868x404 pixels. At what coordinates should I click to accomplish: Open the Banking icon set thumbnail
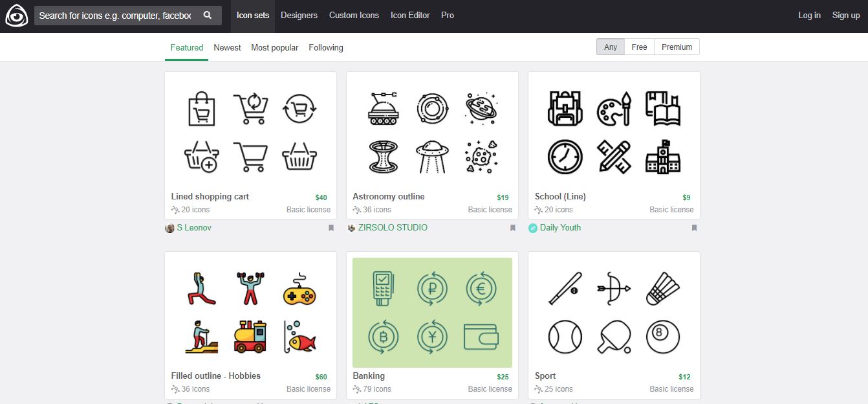(432, 313)
